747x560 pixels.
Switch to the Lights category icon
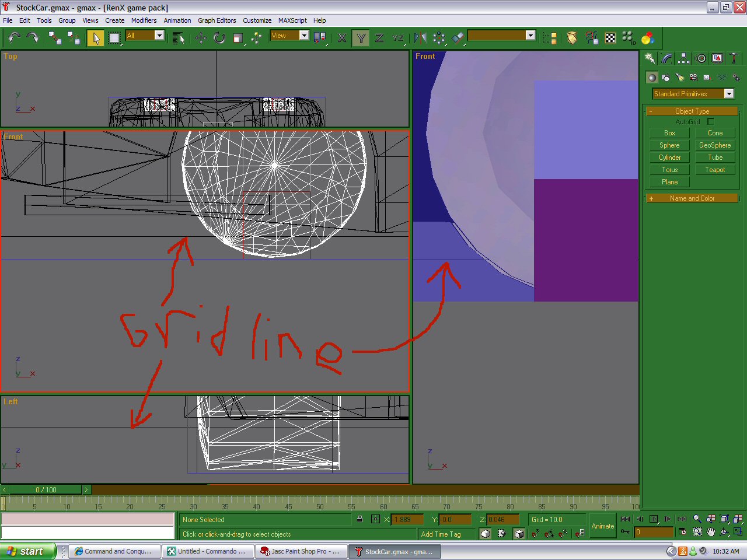click(x=679, y=78)
